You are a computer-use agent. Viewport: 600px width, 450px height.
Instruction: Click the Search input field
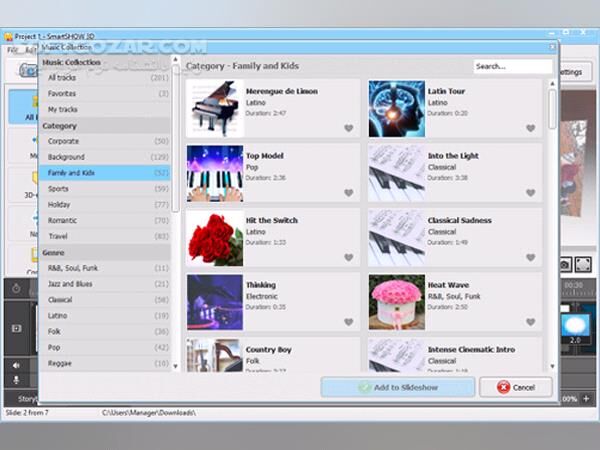(512, 67)
